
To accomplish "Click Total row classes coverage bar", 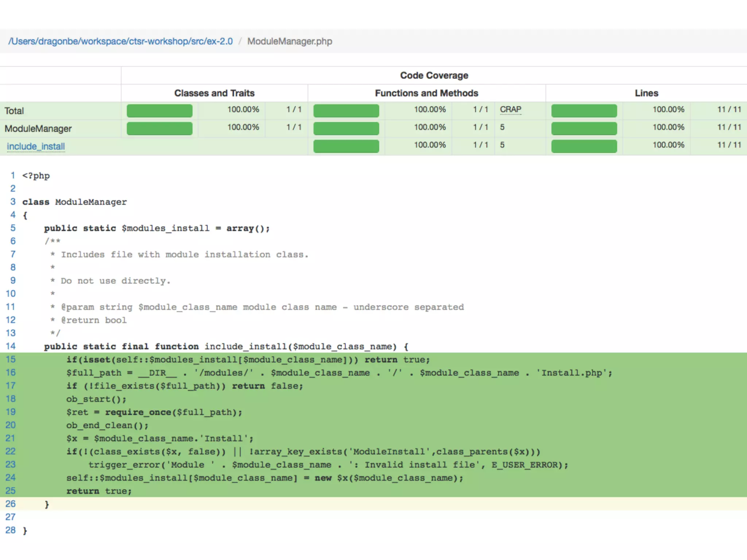I will pyautogui.click(x=159, y=110).
